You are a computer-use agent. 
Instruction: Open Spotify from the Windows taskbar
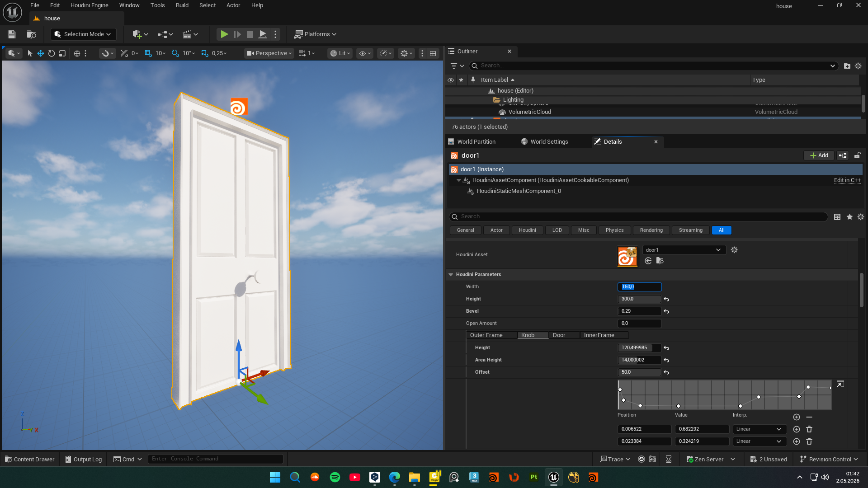pyautogui.click(x=335, y=478)
